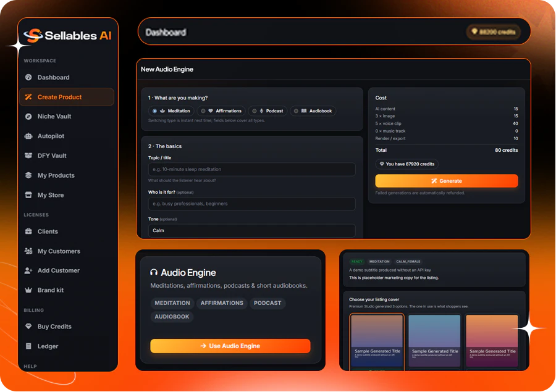
Task: Click the Niche Vault compass icon
Action: pyautogui.click(x=28, y=116)
